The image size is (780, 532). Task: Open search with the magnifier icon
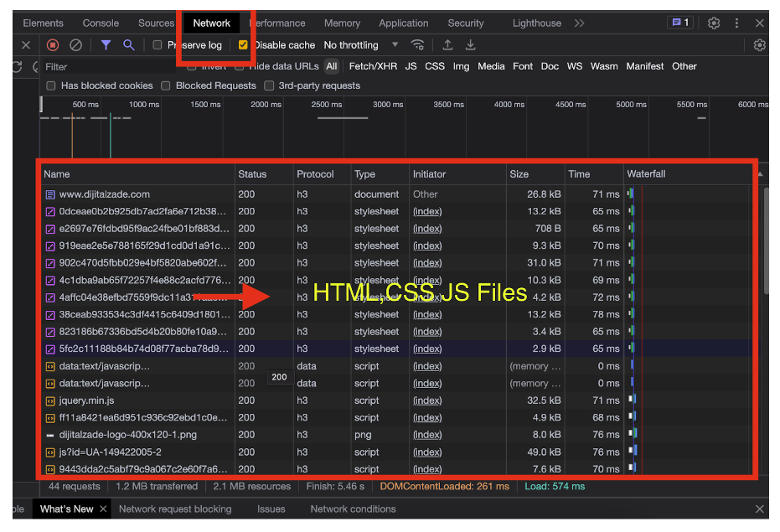click(x=128, y=45)
